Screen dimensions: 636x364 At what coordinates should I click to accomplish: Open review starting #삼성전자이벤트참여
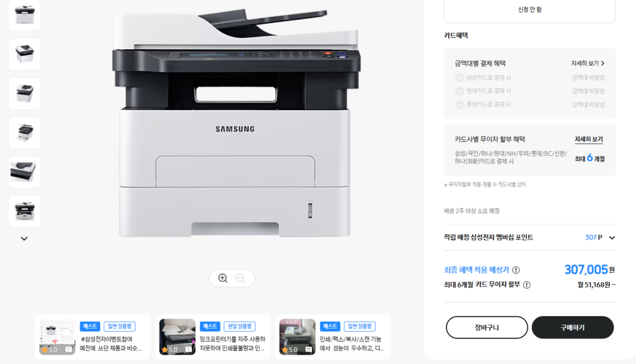coord(93,337)
